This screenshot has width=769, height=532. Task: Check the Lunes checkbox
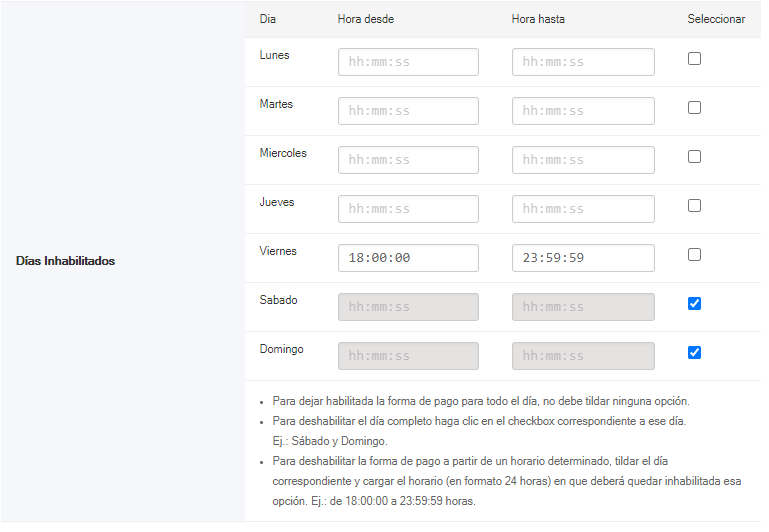694,58
